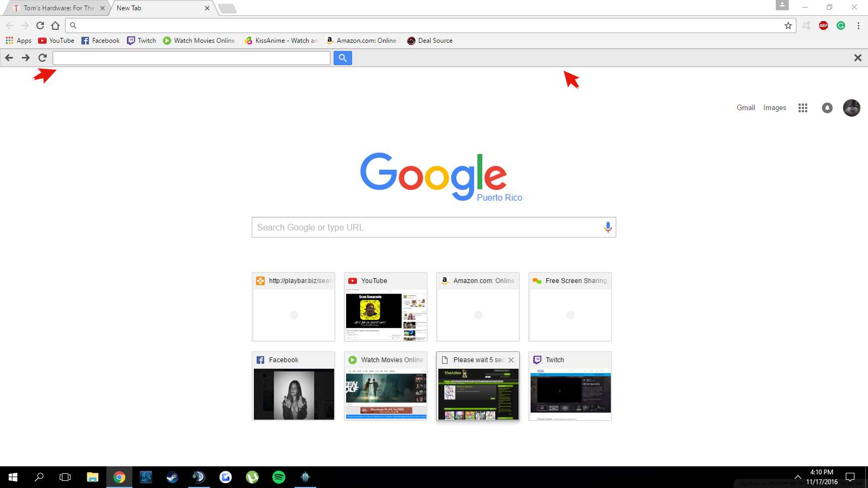Click Chrome's back arrow beside the home button
The height and width of the screenshot is (488, 868).
10,25
